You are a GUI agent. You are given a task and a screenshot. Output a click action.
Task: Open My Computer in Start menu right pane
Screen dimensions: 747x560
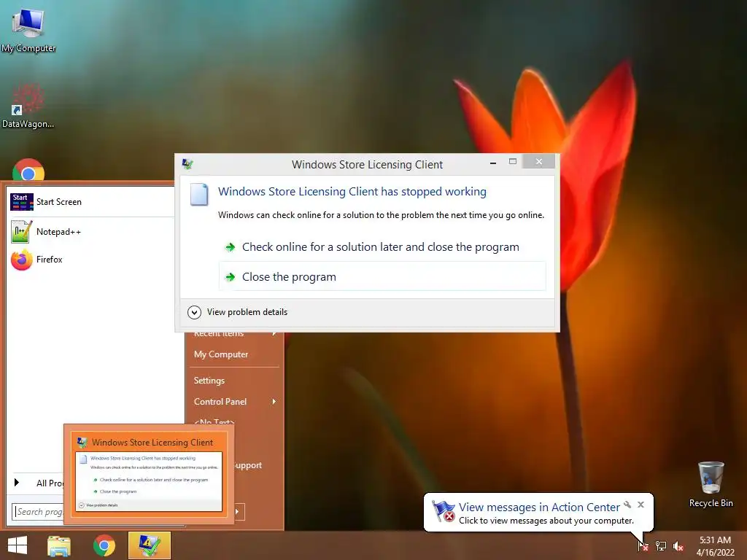(221, 354)
